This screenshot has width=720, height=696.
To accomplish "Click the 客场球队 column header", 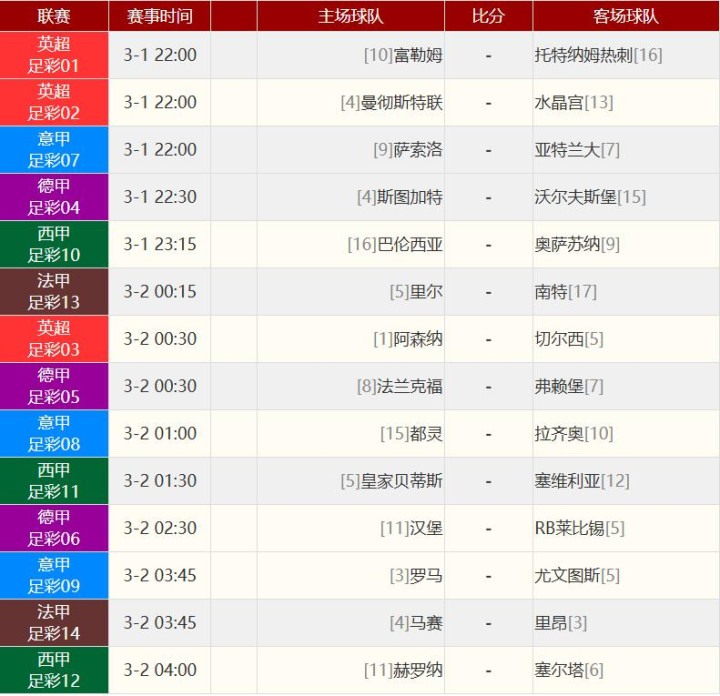I will click(626, 16).
